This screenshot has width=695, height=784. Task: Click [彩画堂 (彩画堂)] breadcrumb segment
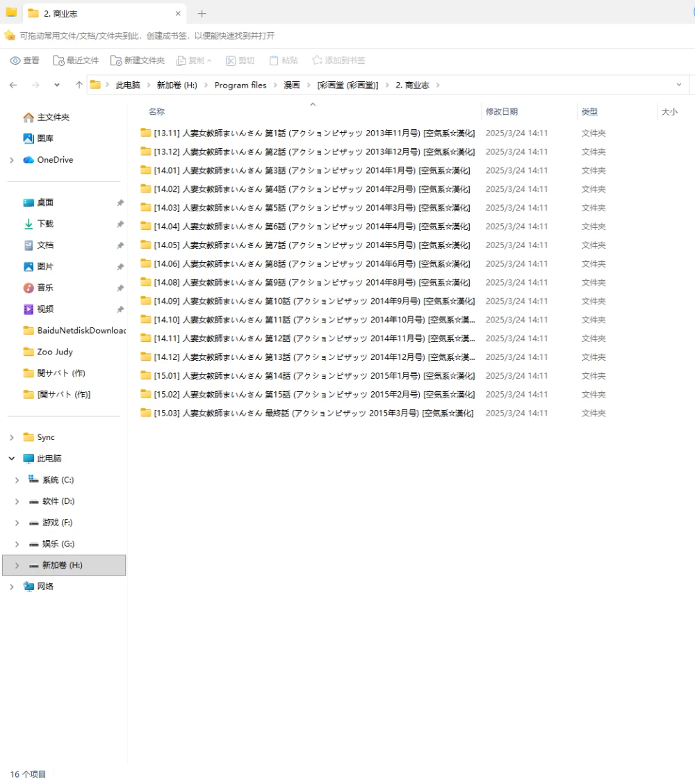click(348, 85)
